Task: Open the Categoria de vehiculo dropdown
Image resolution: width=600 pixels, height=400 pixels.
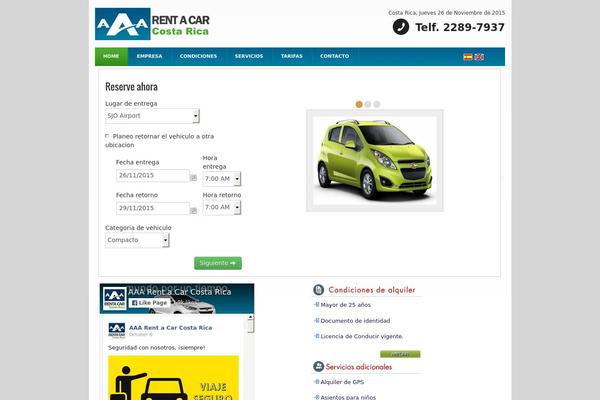Action: coord(137,240)
